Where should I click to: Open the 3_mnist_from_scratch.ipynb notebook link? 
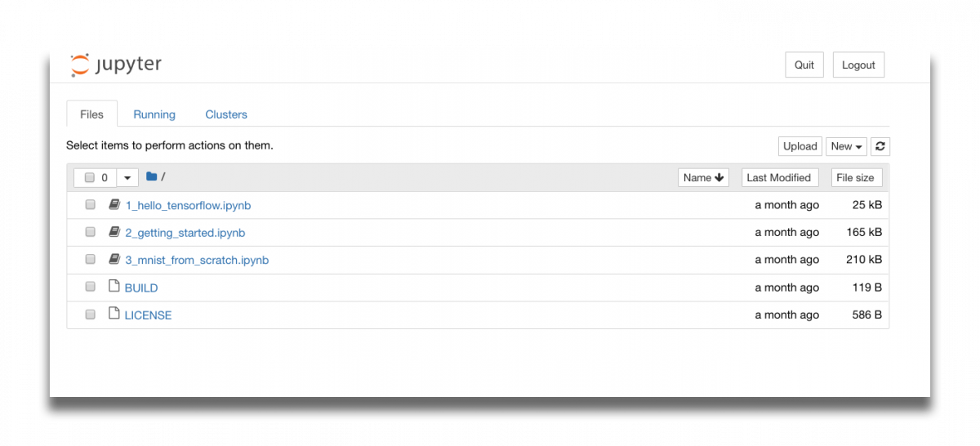click(x=197, y=260)
